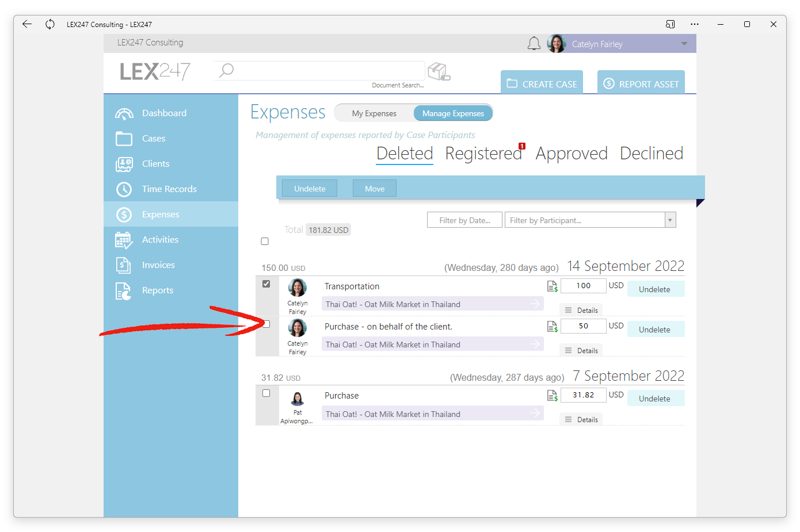Open receipt document icon for Transportation expense
Image resolution: width=800 pixels, height=532 pixels.
(553, 286)
